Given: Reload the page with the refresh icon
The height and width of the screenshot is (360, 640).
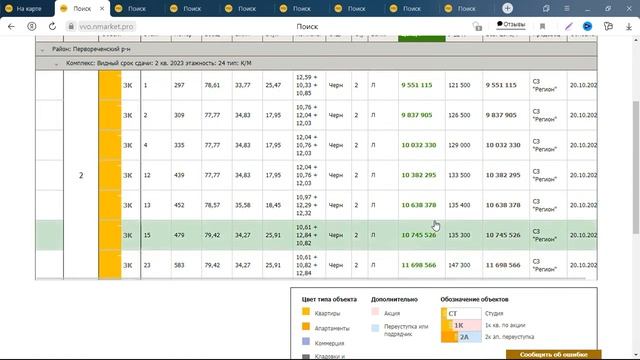Looking at the screenshot, I should [52, 27].
